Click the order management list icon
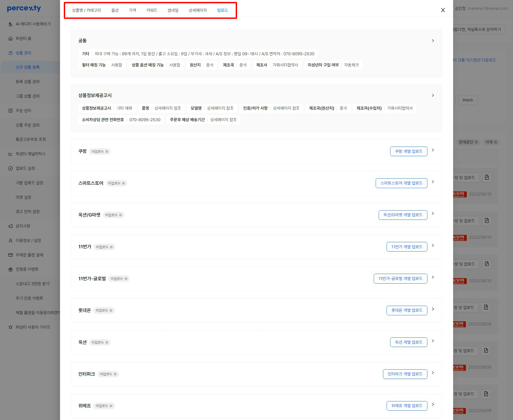Screen dimensions: 513x420 (10, 111)
